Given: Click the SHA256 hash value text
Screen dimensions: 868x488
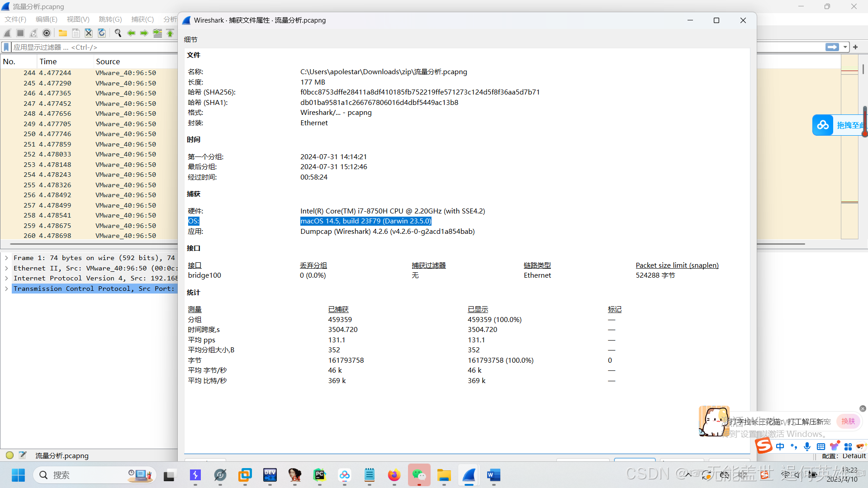Looking at the screenshot, I should tap(420, 92).
